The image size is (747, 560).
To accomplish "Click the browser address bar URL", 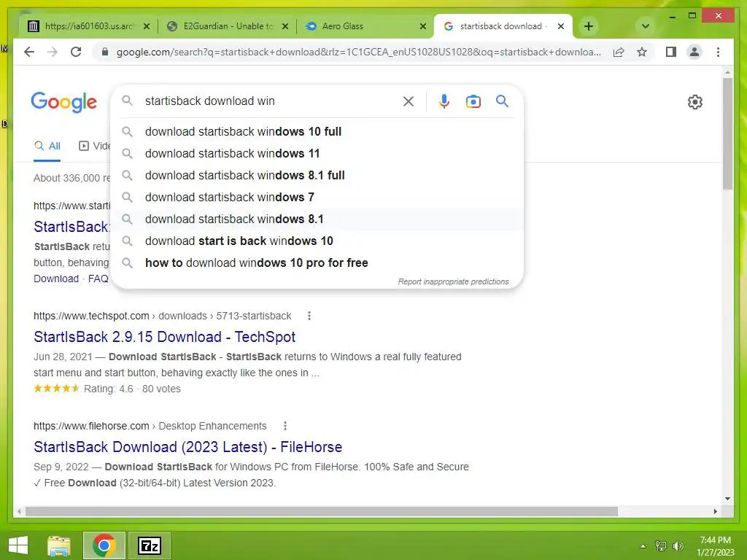I will 358,52.
